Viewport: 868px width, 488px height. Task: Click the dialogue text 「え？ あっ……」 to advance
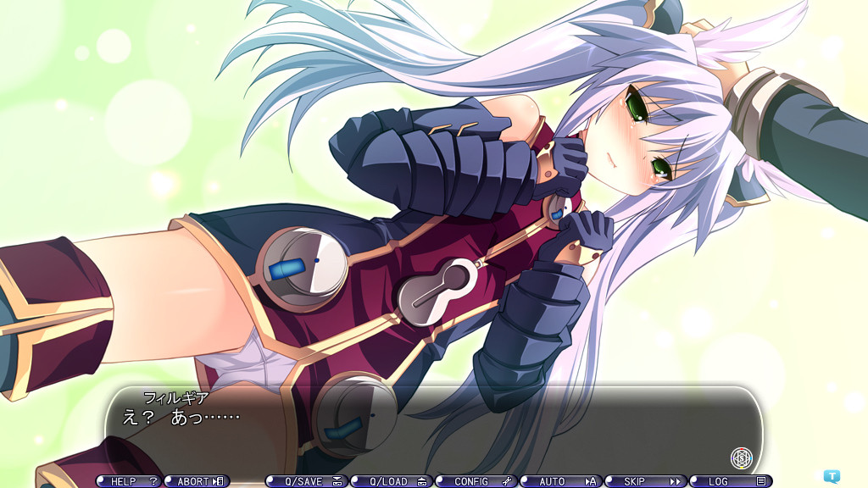(182, 417)
